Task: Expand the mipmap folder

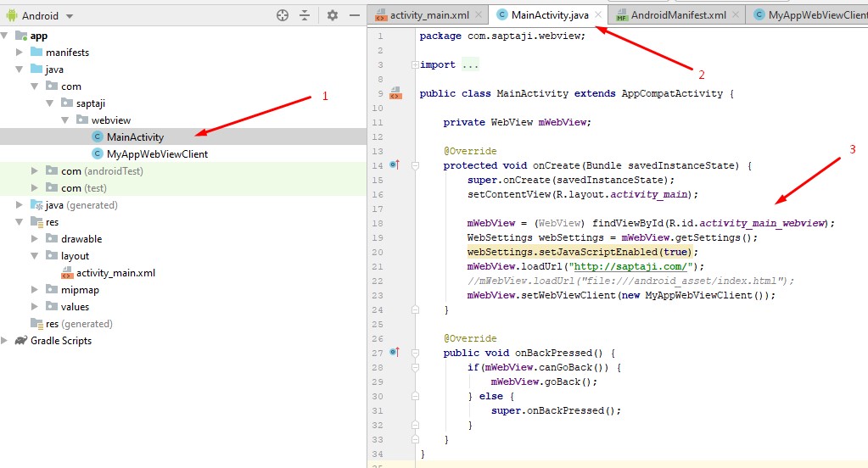Action: [x=34, y=290]
